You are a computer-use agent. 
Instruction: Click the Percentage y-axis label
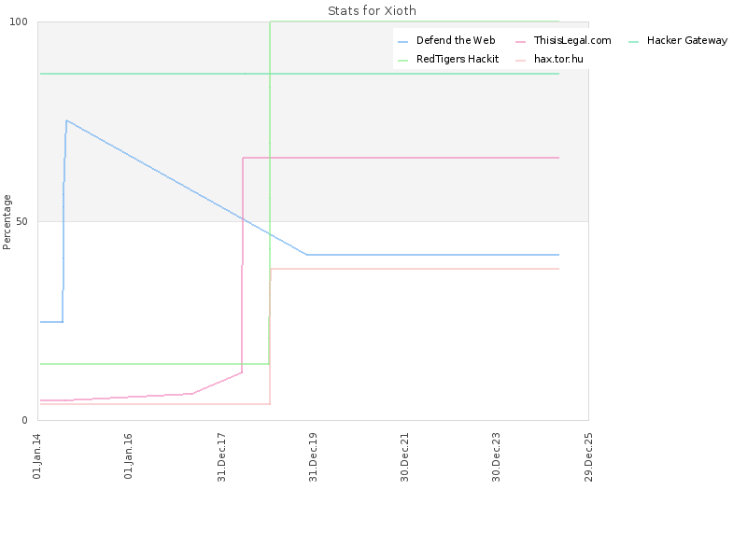[7, 222]
